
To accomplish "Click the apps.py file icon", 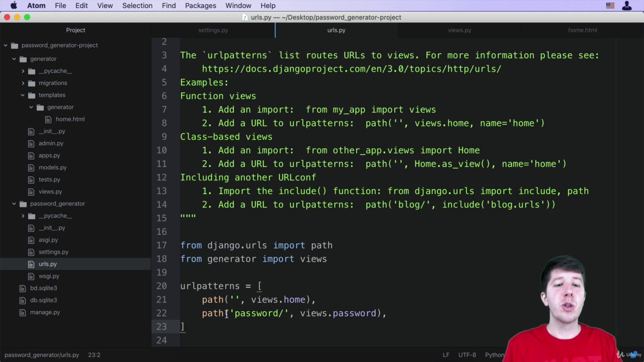I will [x=31, y=155].
